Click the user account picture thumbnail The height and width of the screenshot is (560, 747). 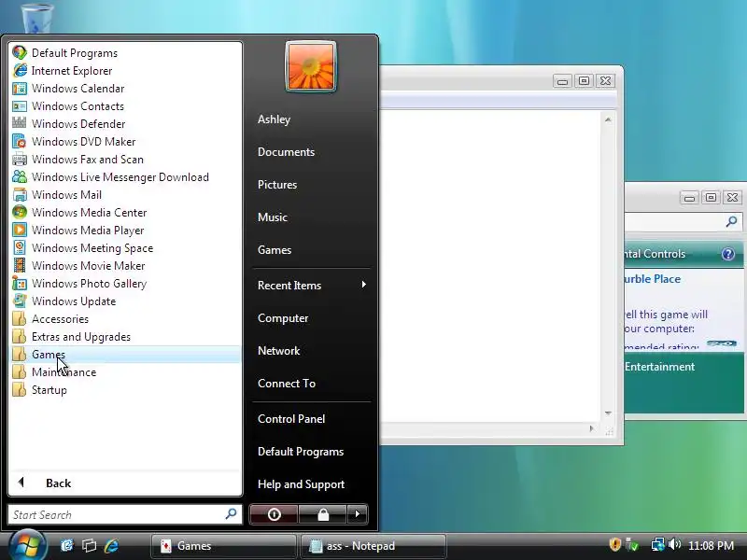click(x=311, y=66)
